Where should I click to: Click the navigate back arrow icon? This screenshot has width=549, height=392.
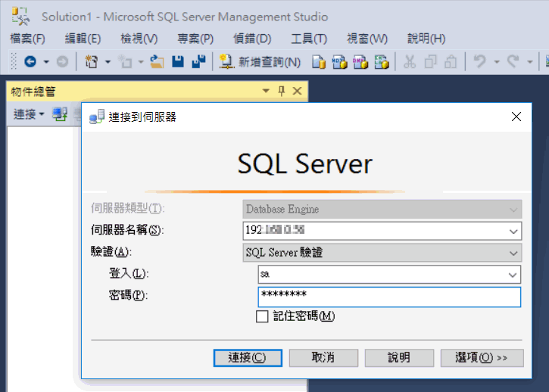coord(30,62)
